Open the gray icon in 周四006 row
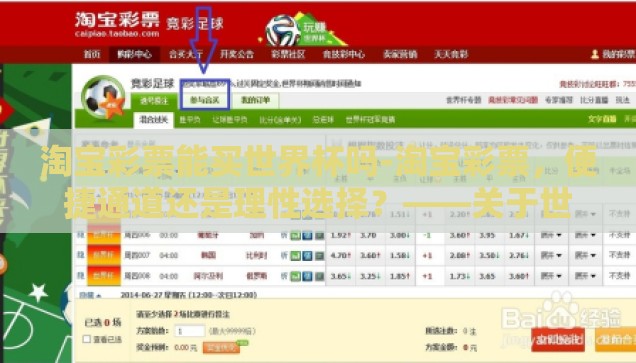Image resolution: width=636 pixels, height=363 pixels. pyautogui.click(x=319, y=235)
